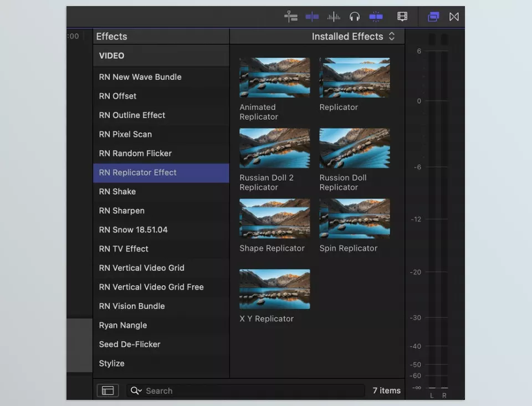Select RN TV Effect category
532x406 pixels.
[x=161, y=249]
